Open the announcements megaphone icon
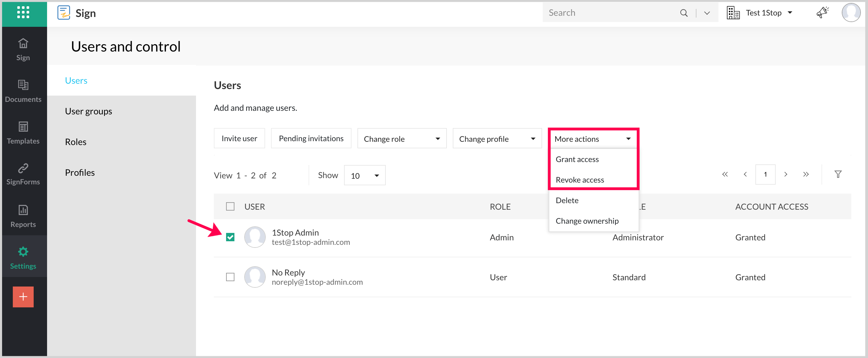Screen dimensions: 868x358 pyautogui.click(x=822, y=13)
